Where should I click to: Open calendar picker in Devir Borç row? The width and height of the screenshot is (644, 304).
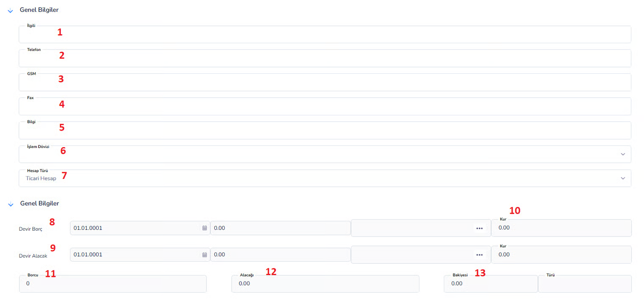205,228
